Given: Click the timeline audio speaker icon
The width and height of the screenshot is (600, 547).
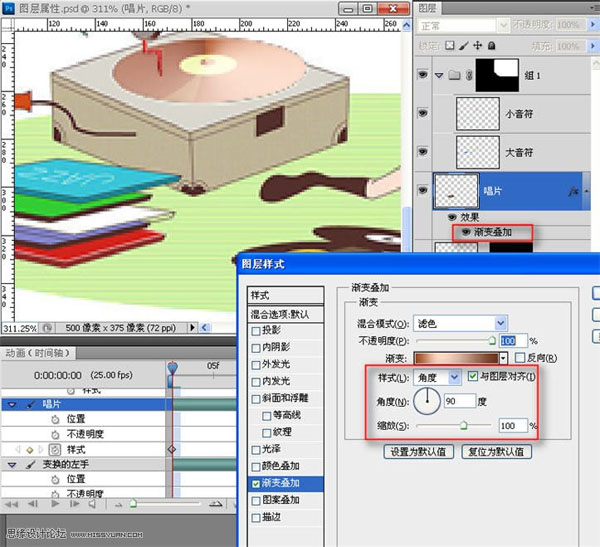Looking at the screenshot, I should (x=92, y=504).
